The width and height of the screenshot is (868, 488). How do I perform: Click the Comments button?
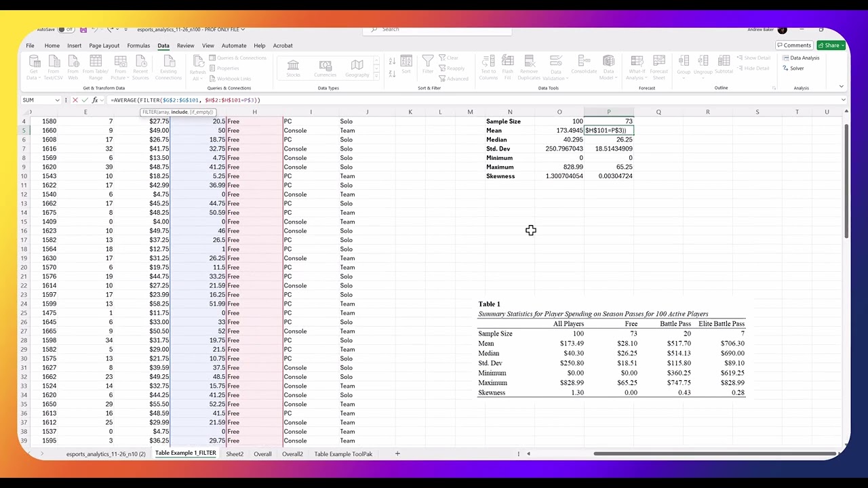click(794, 45)
